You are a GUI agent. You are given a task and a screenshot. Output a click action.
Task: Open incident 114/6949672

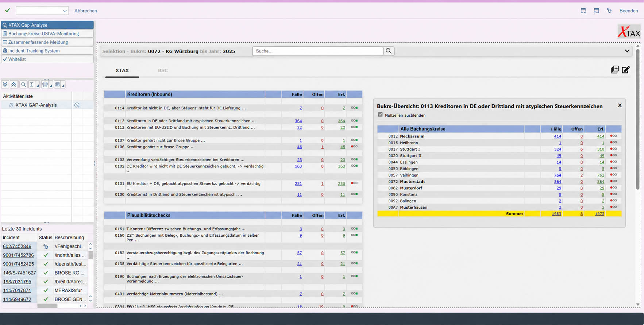pos(17,299)
